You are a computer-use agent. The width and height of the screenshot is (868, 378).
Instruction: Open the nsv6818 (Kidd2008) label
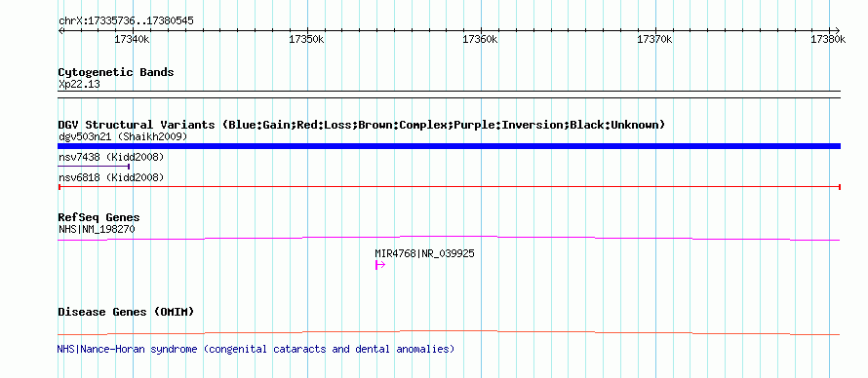pos(111,177)
